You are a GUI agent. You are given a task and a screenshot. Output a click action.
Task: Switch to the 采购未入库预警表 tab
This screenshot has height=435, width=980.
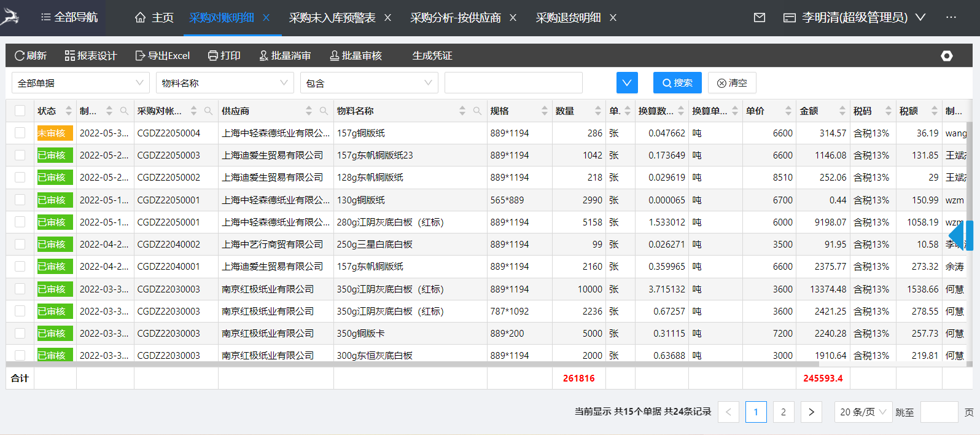(x=332, y=18)
